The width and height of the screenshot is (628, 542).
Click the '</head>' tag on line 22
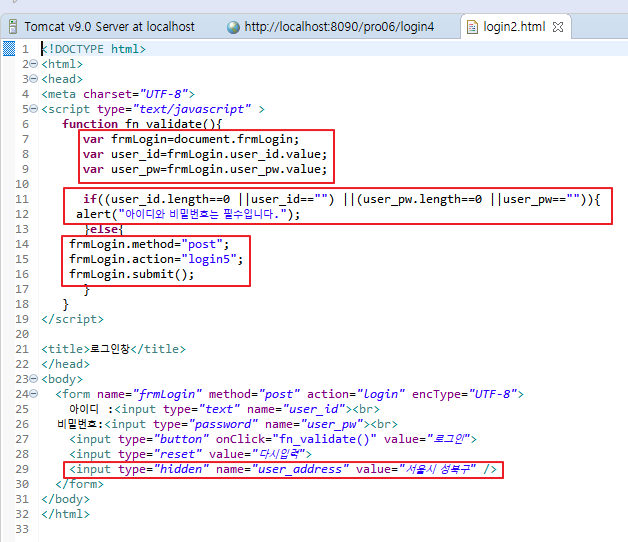click(x=65, y=364)
